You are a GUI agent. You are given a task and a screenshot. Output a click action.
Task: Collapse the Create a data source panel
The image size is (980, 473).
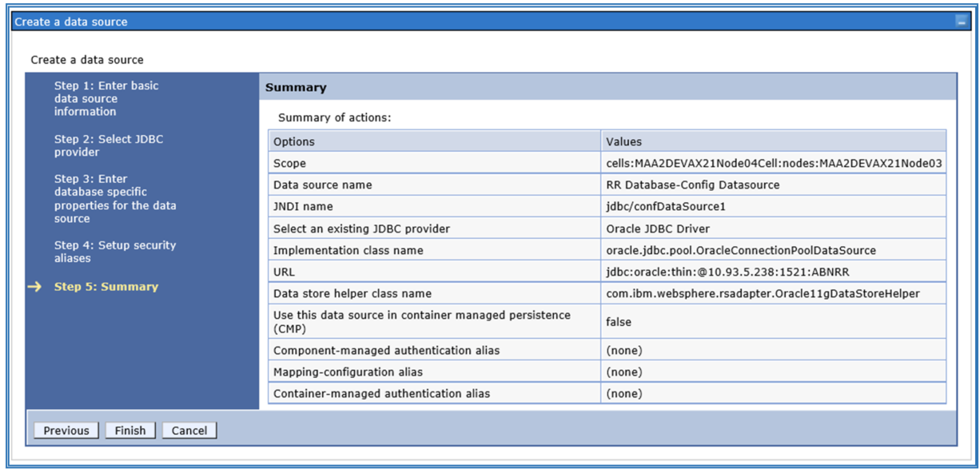tap(962, 22)
